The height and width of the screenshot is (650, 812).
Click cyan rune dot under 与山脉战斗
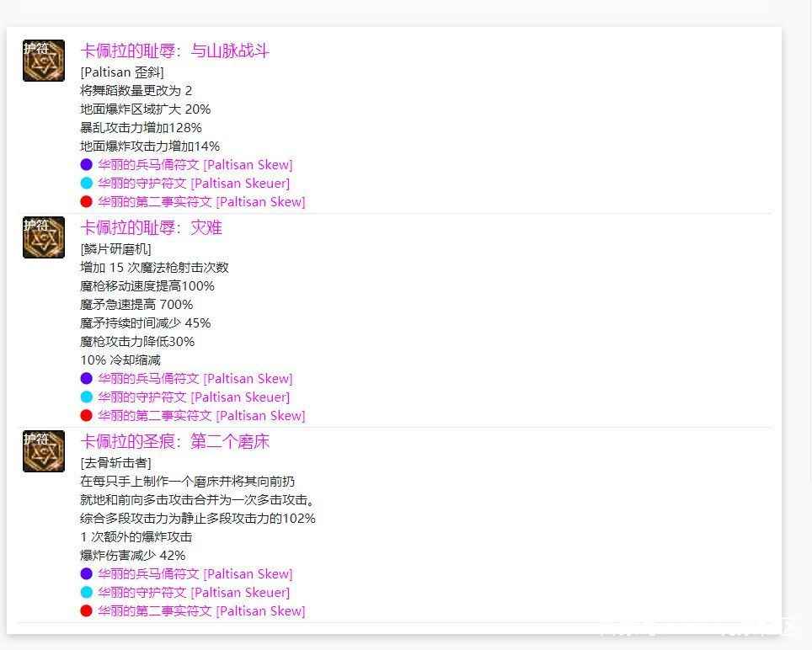[87, 184]
